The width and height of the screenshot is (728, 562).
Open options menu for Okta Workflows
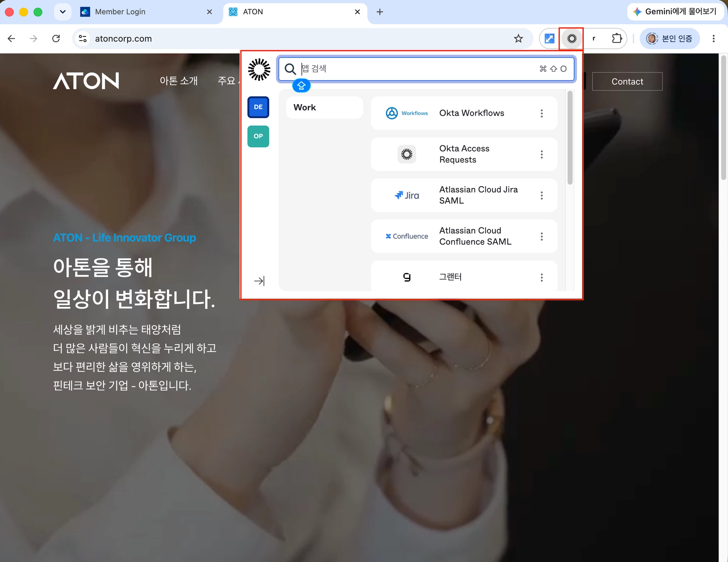coord(542,113)
